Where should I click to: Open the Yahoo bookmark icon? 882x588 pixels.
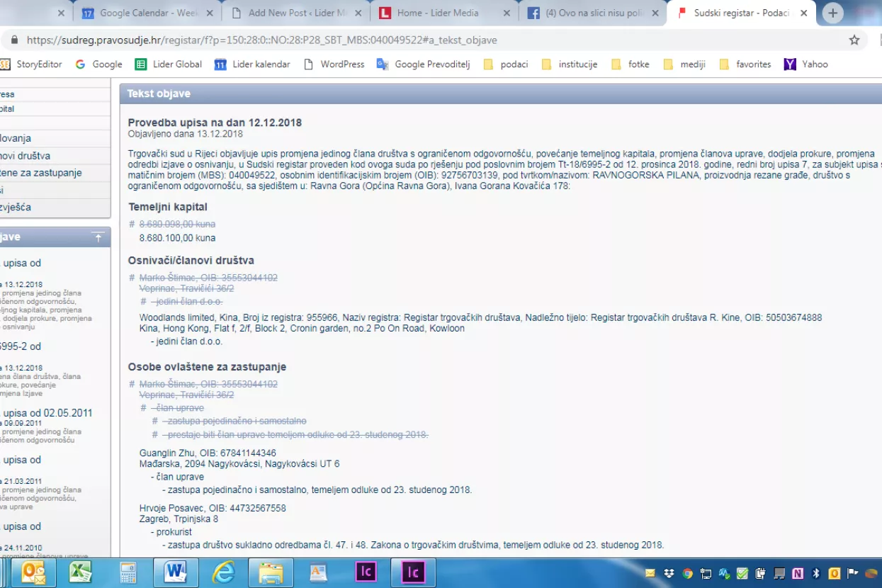788,64
